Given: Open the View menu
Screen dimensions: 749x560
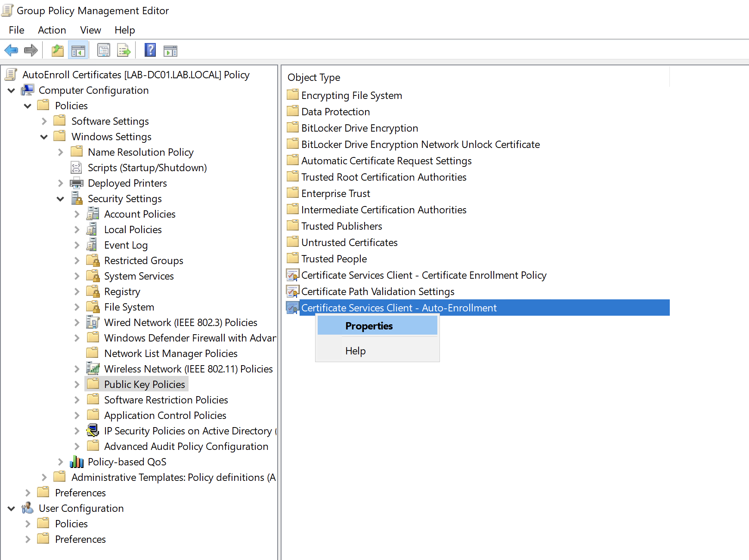Looking at the screenshot, I should click(90, 30).
